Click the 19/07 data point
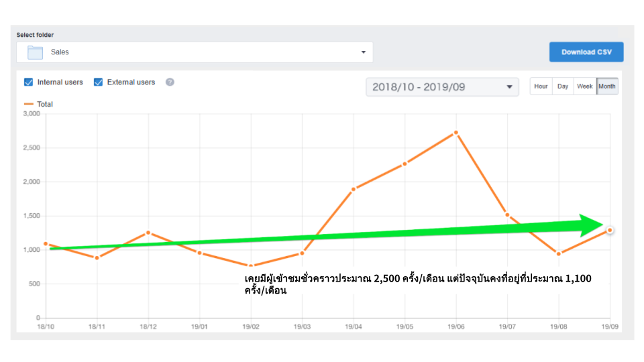This screenshot has height=362, width=644. coord(507,215)
